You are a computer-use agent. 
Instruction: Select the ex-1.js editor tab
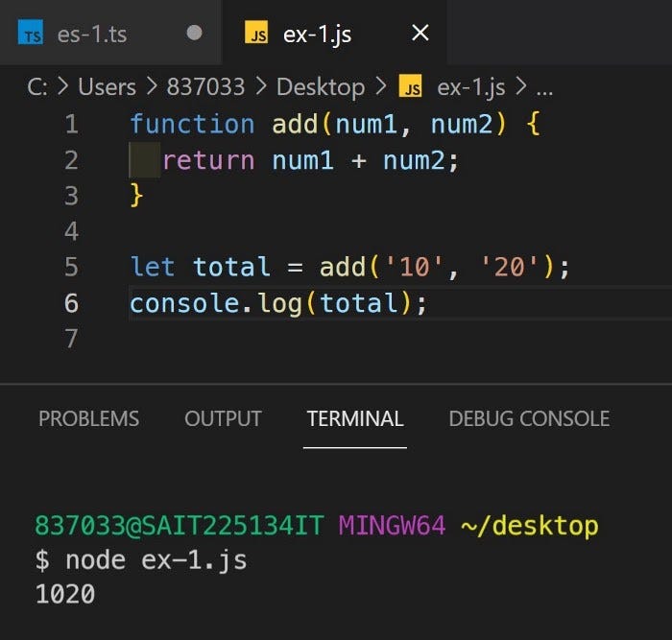[317, 35]
